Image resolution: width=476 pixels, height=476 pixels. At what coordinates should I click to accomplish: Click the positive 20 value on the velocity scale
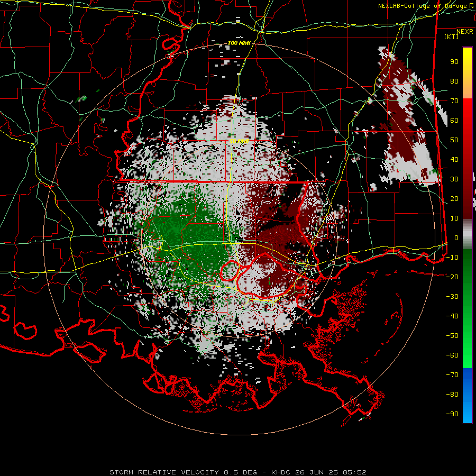pos(454,199)
